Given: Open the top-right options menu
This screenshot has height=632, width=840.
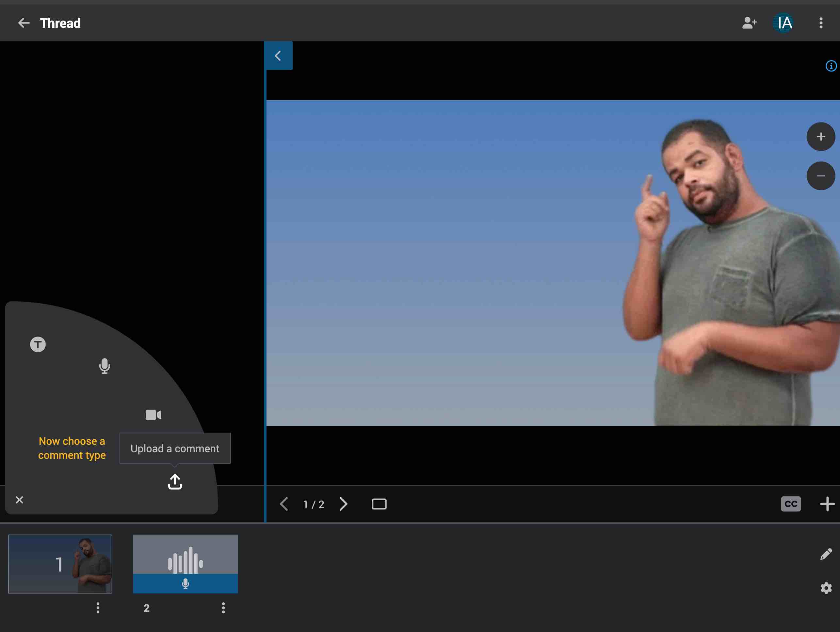Looking at the screenshot, I should [821, 23].
